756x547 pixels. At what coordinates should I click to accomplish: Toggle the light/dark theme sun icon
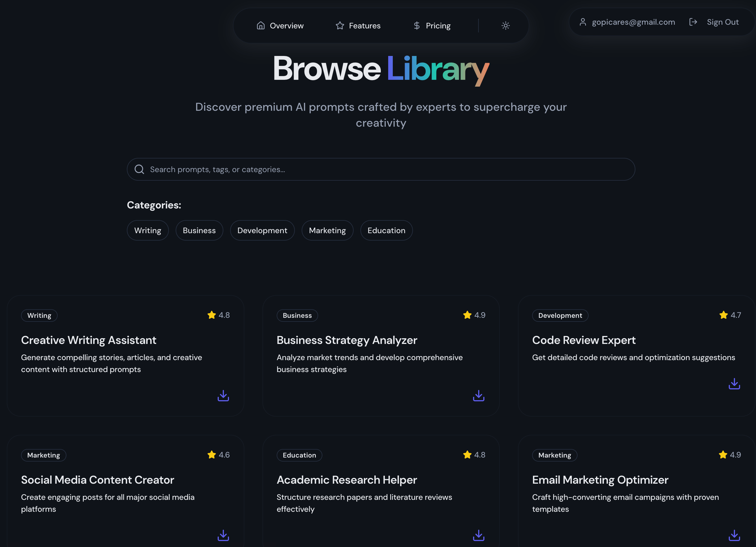[x=505, y=25]
